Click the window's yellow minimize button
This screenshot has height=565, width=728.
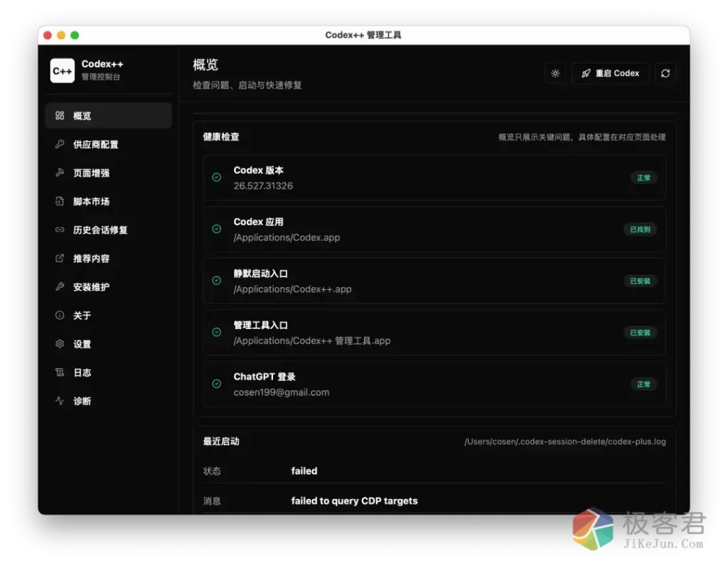click(x=61, y=36)
